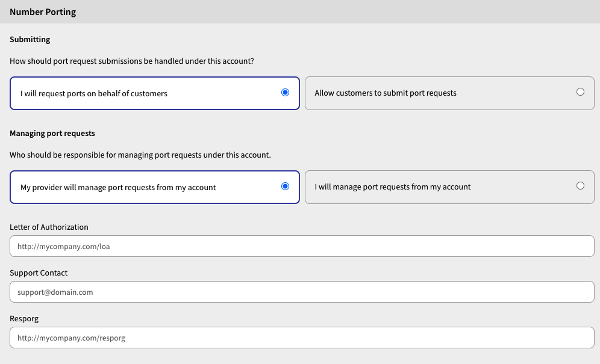
Task: Click the port request submissions question text
Action: click(x=132, y=61)
